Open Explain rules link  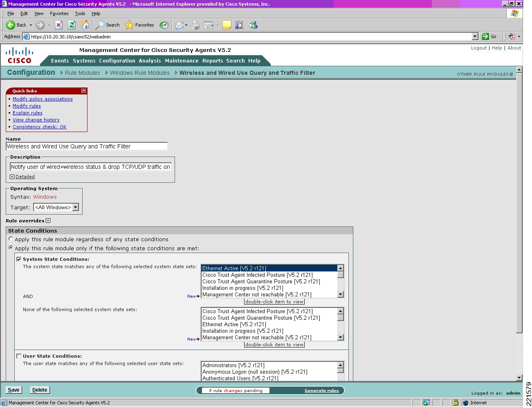pos(27,113)
